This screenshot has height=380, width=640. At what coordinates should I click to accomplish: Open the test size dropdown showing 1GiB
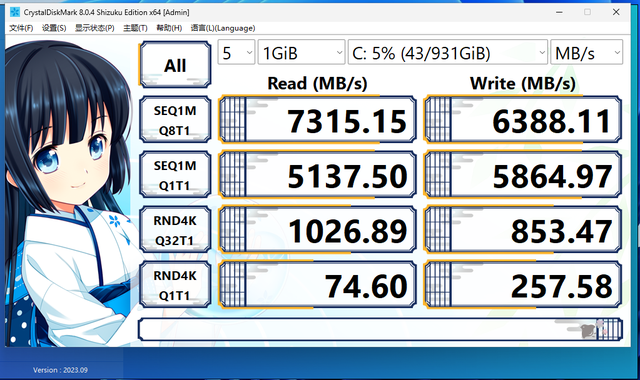(301, 52)
